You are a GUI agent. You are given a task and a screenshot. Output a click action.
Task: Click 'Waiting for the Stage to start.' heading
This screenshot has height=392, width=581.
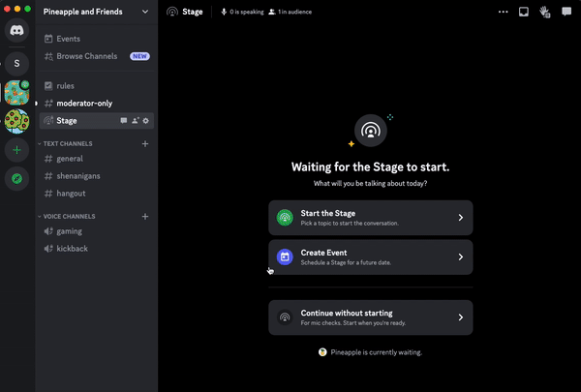click(x=371, y=167)
